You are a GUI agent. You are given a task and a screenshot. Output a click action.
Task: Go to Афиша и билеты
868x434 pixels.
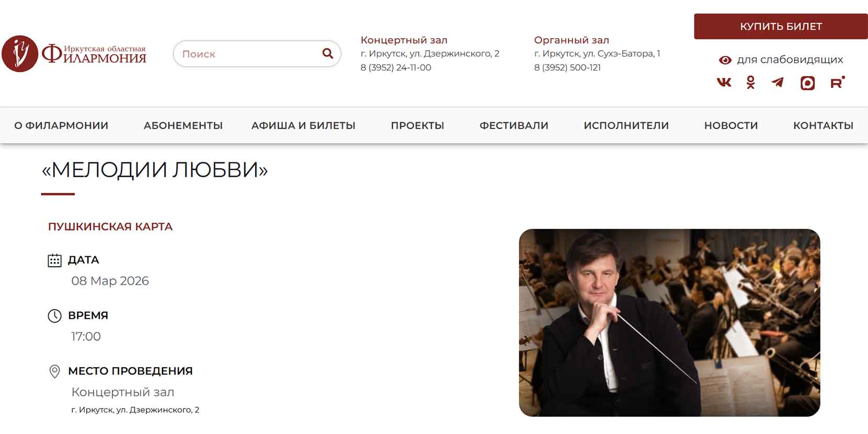pyautogui.click(x=303, y=125)
